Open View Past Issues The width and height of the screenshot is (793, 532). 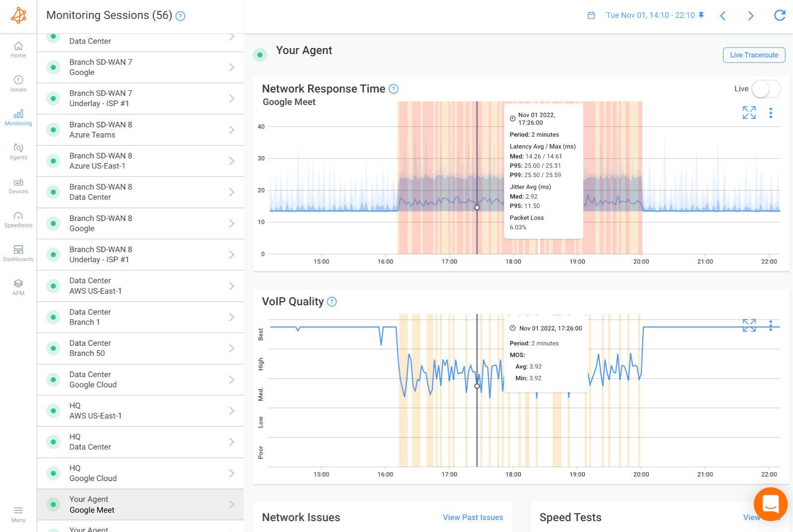pyautogui.click(x=472, y=517)
